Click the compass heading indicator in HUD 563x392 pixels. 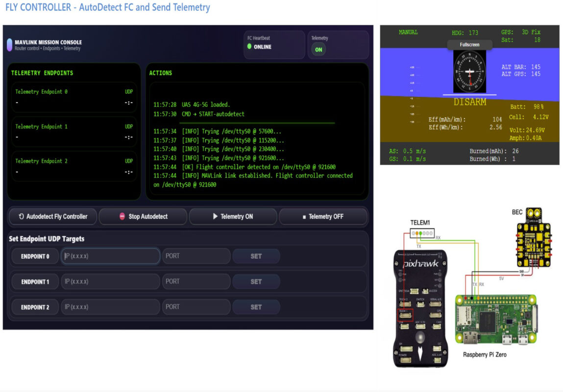469,72
